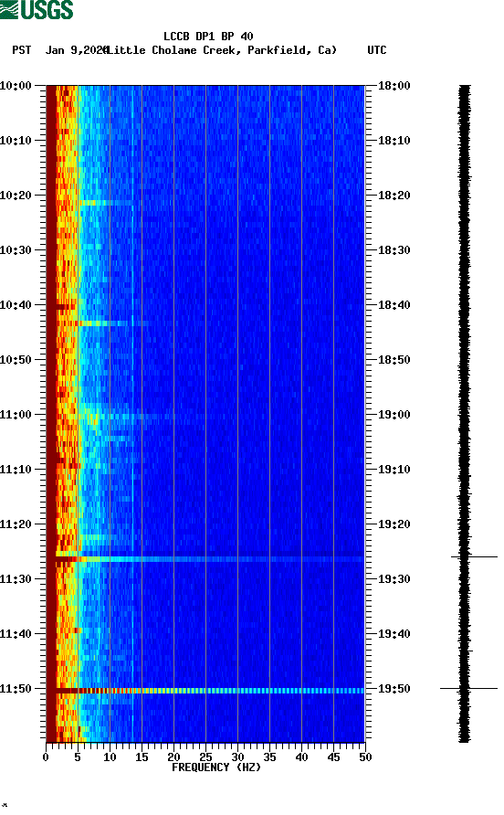This screenshot has height=815, width=504.
Task: Click the 'UTC' timezone label
Action: pos(377,50)
